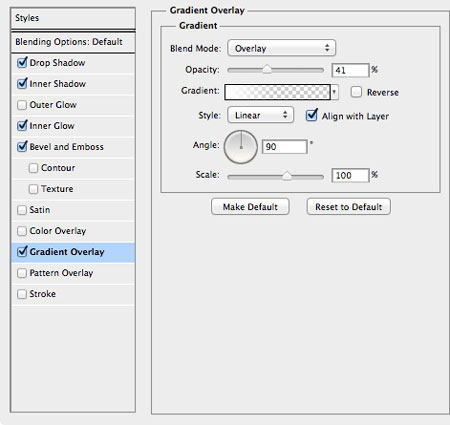Enable the Outer Glow checkbox

click(x=22, y=105)
